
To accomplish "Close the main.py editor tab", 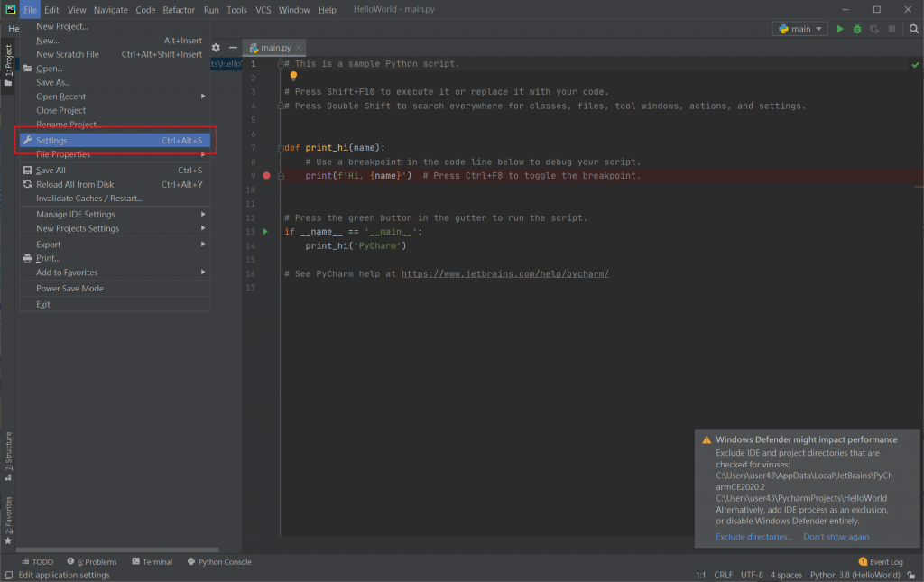I will coord(299,48).
